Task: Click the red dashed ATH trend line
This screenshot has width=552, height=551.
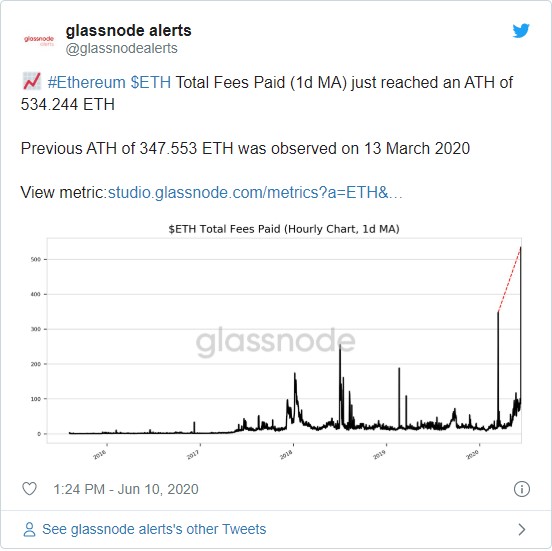Action: click(x=509, y=280)
